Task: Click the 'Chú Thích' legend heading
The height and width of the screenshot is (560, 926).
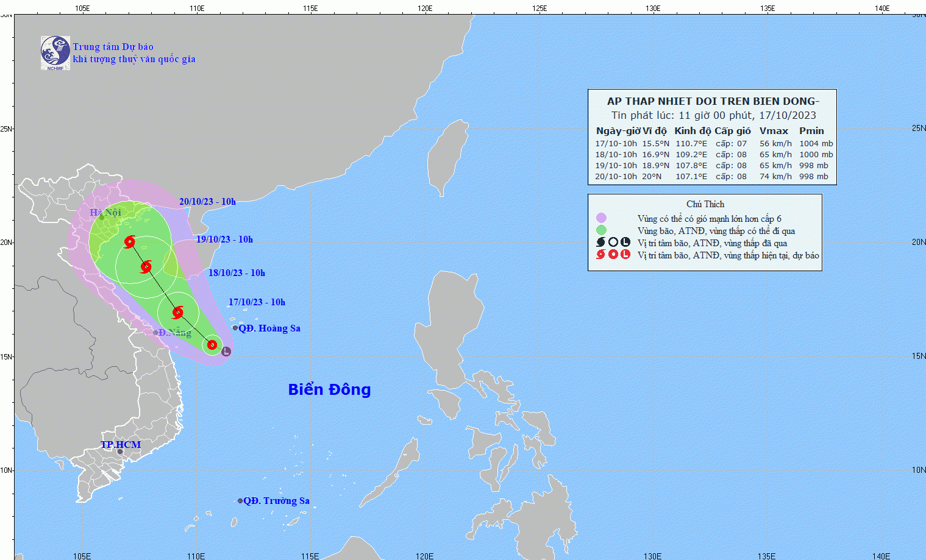Action: coord(705,204)
